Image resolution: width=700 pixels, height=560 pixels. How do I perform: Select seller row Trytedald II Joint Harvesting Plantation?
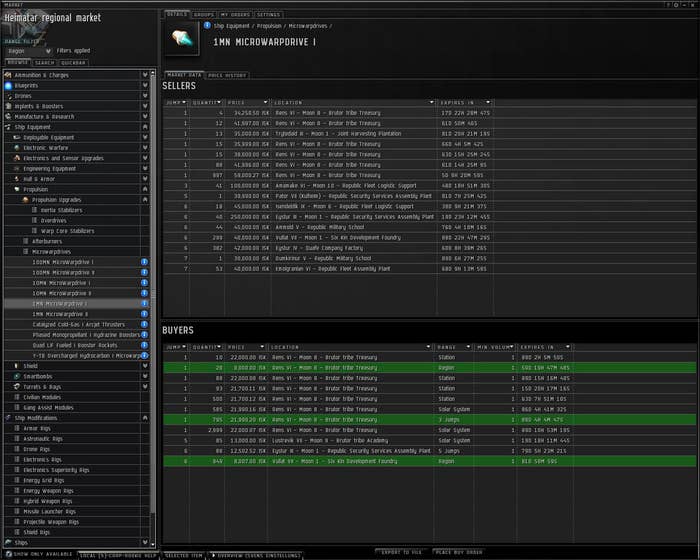tap(429, 134)
